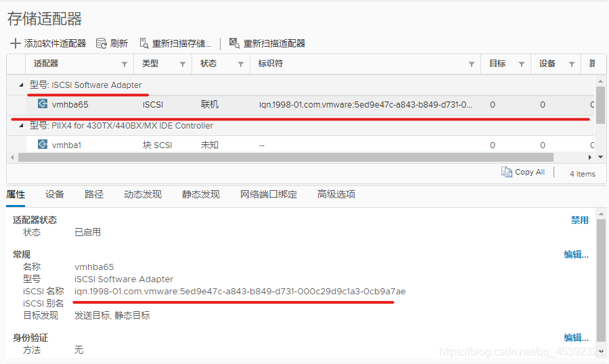Open filter for 设备 column
609x364 pixels.
(572, 64)
